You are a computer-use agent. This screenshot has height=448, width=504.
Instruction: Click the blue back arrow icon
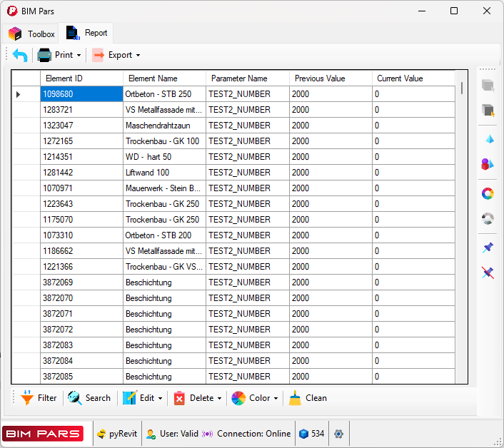20,55
